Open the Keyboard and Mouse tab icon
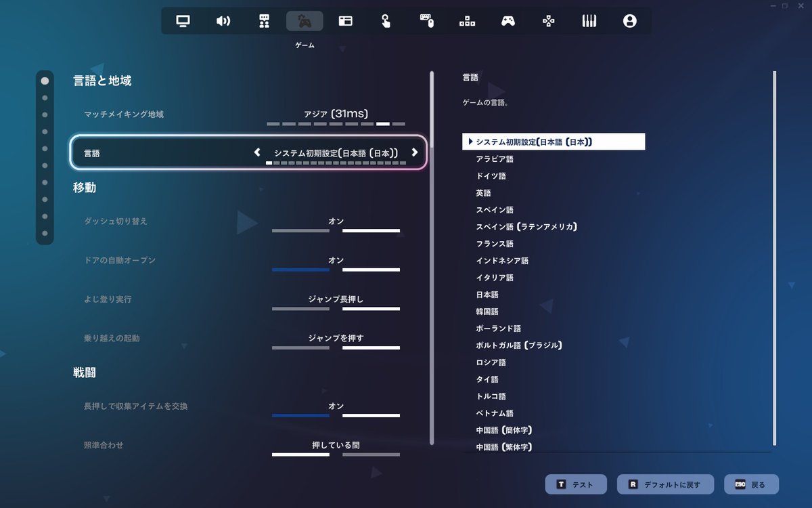Viewport: 812px width, 508px height. (426, 21)
